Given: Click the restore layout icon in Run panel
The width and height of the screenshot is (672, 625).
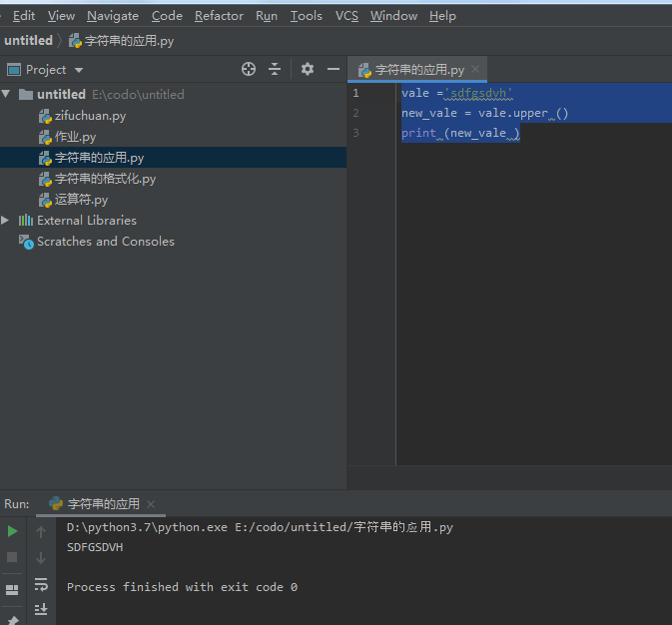Looking at the screenshot, I should coord(12,590).
